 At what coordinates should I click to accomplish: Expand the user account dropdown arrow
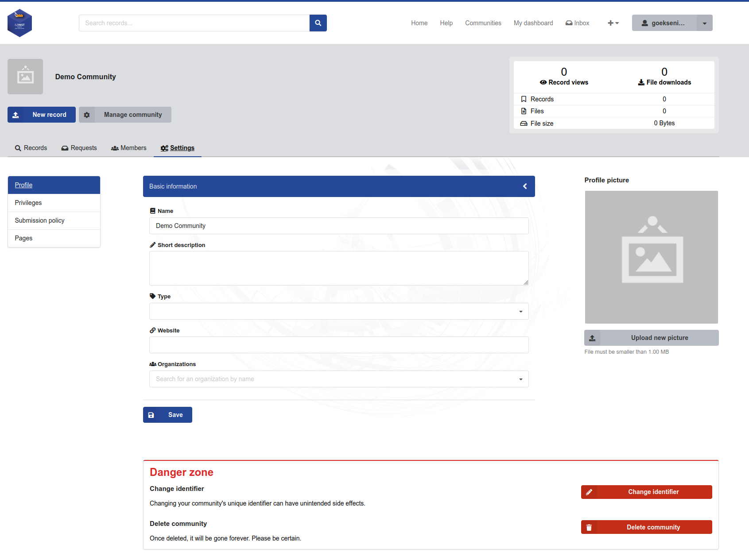coord(704,23)
